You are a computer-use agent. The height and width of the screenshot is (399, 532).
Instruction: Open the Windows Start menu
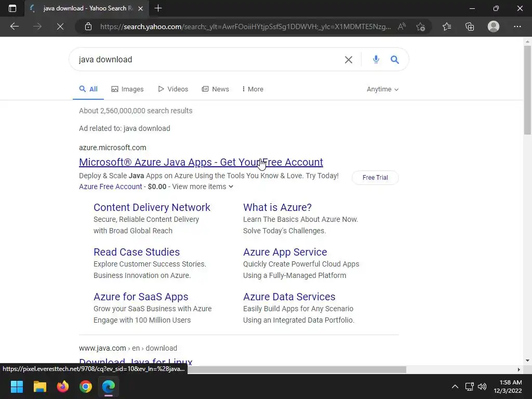tap(17, 387)
